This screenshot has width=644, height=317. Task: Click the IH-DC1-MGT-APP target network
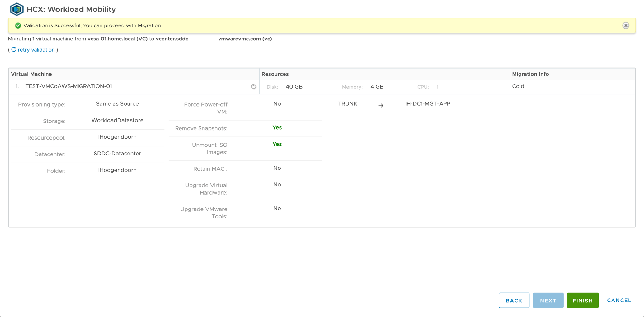tap(428, 104)
